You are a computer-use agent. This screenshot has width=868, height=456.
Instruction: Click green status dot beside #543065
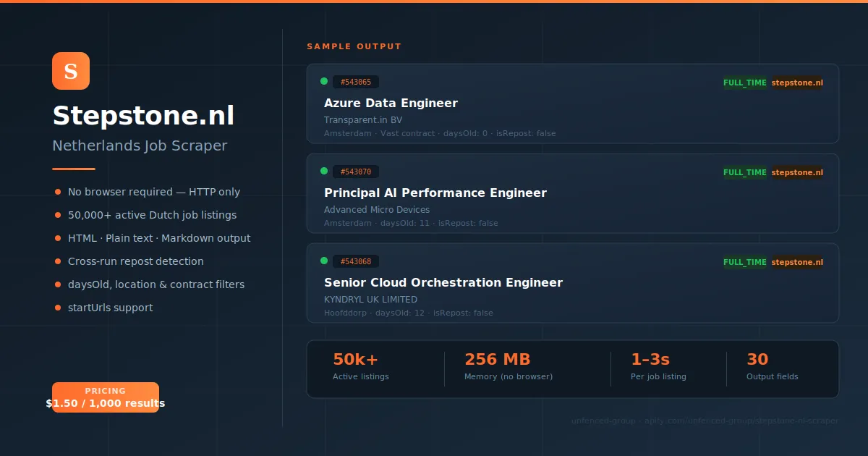coord(324,81)
